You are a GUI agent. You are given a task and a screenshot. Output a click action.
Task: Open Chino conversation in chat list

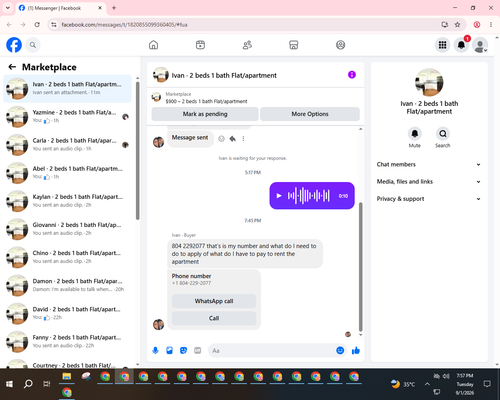67,257
